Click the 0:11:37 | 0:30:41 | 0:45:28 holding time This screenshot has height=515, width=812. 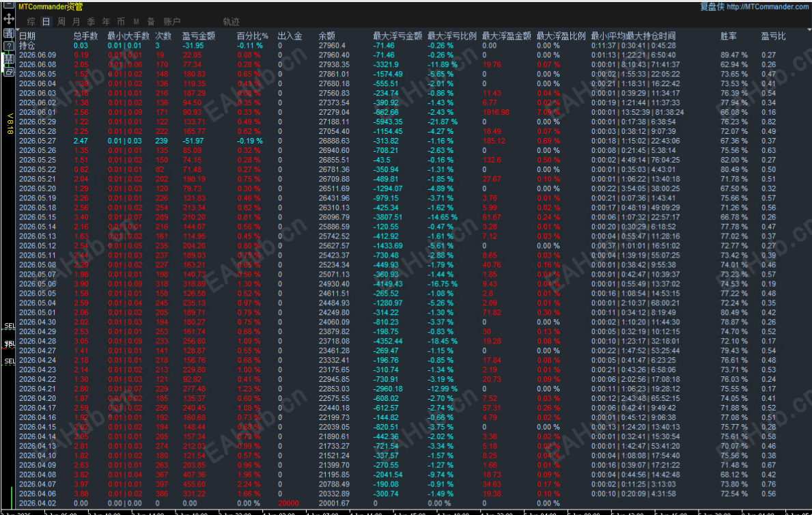633,46
